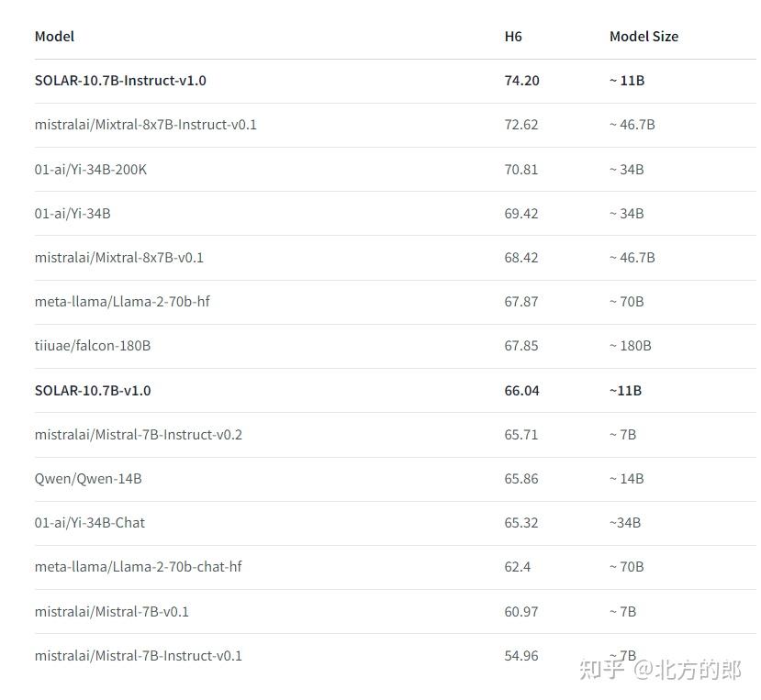Open mistralai/Mistral-7B-v0.1 entry

(112, 612)
